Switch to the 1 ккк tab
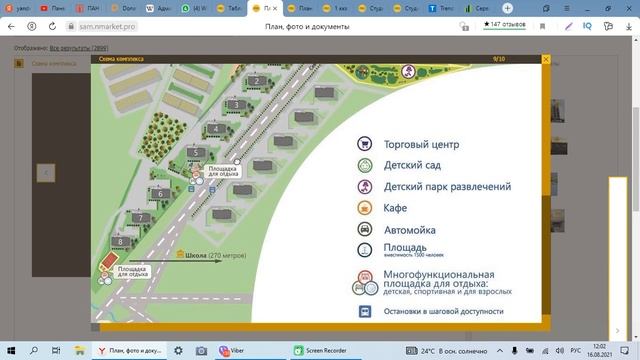This screenshot has width=640, height=360. click(335, 9)
